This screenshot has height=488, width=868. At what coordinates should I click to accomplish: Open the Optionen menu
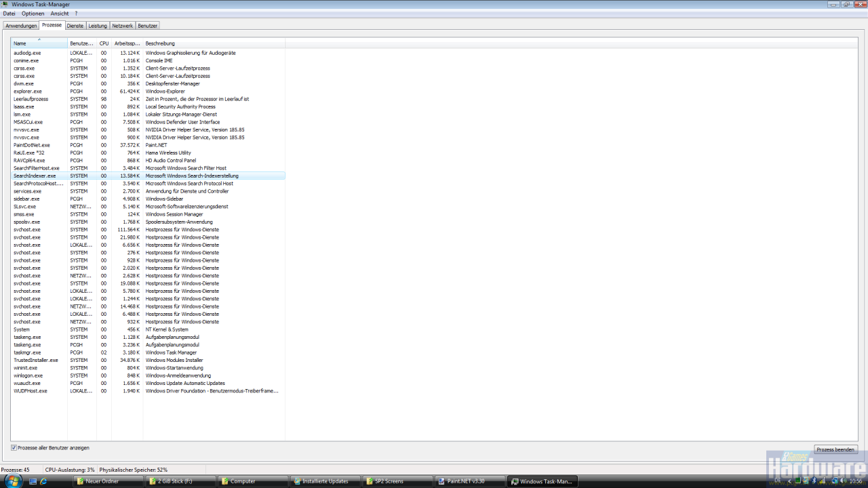click(33, 14)
